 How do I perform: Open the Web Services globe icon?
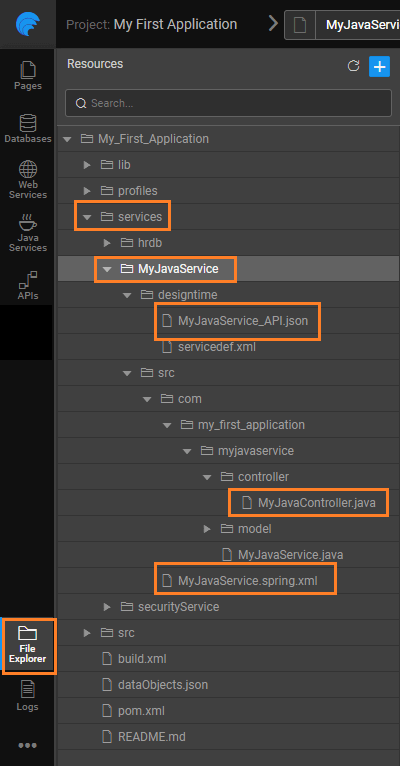click(x=28, y=169)
